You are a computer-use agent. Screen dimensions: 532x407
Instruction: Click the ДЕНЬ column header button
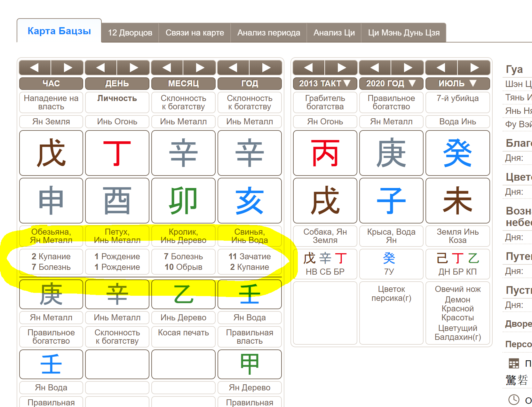click(x=117, y=83)
